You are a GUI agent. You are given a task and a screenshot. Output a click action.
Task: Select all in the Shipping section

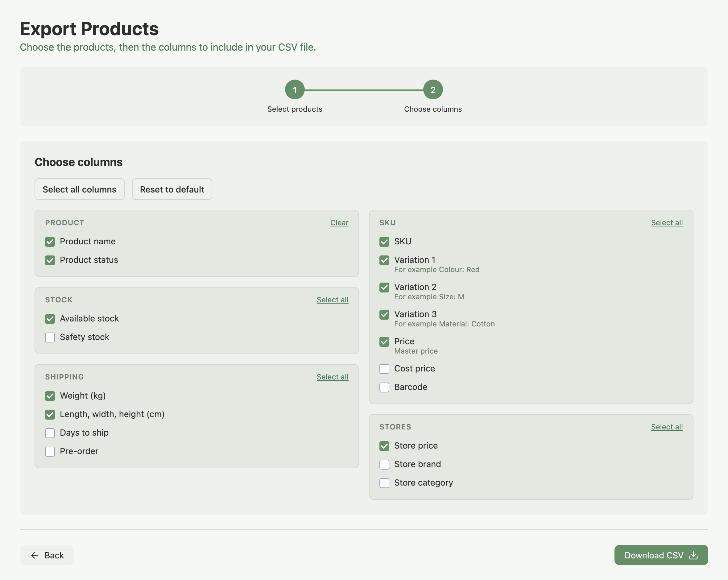[x=332, y=377]
